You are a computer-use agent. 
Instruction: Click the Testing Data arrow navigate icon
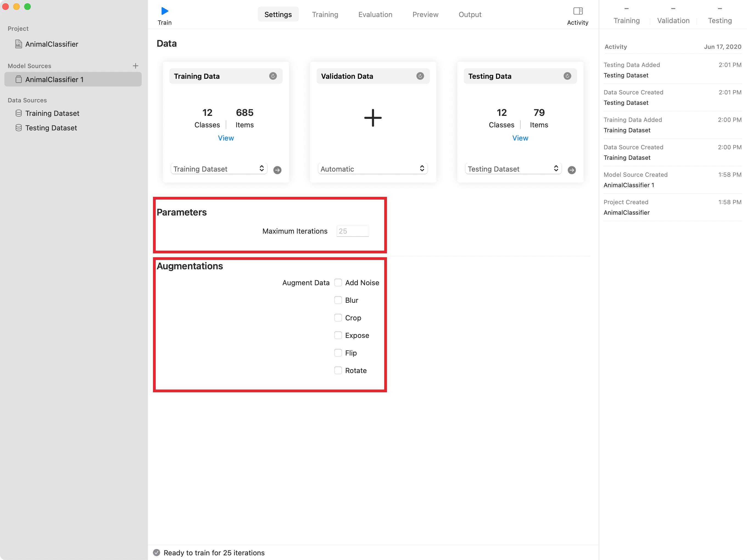coord(572,170)
